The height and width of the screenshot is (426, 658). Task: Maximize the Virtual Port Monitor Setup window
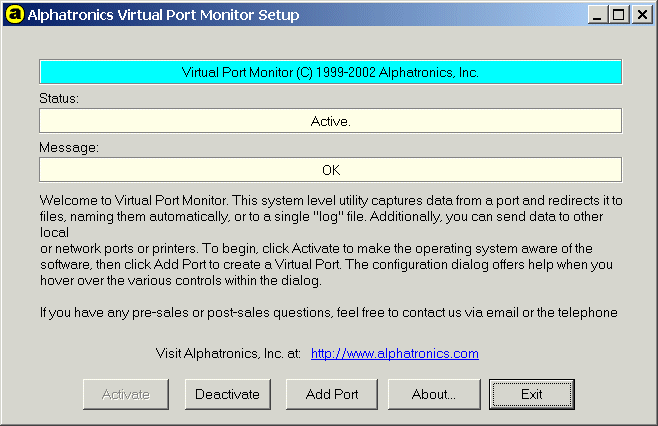tap(619, 15)
